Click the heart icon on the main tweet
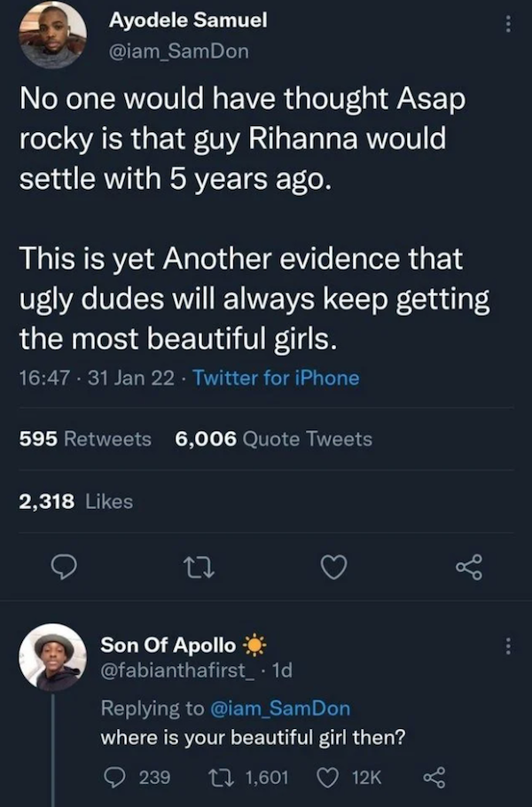532x807 pixels. click(332, 568)
